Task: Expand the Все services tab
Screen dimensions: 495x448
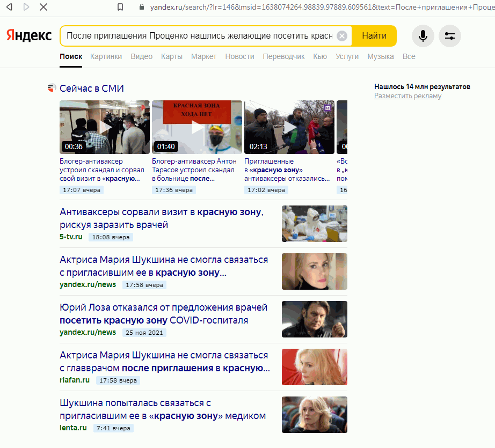Action: (x=409, y=56)
